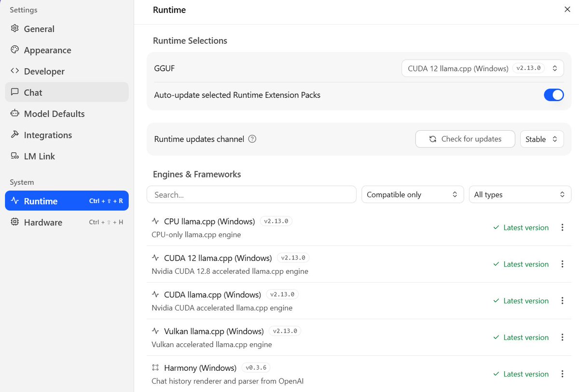Click the pulse icon beside Vulkan llama.cpp

155,331
